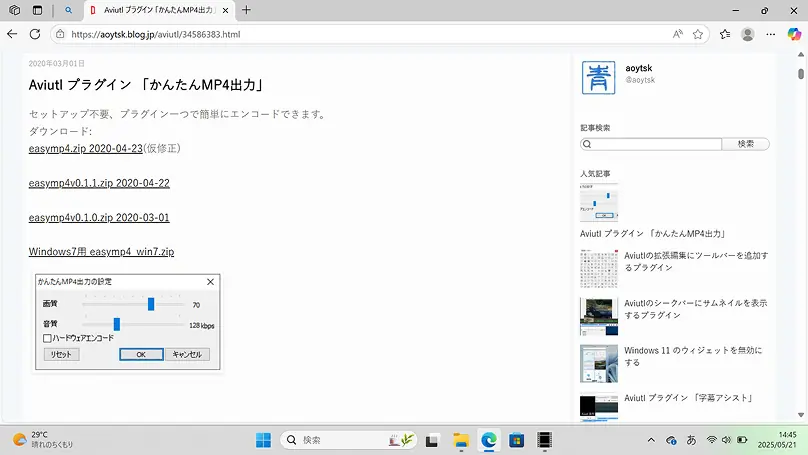Open Aviutl プラグイン「字幕アシスト」article
Screen dimensions: 808x455
tap(690, 398)
